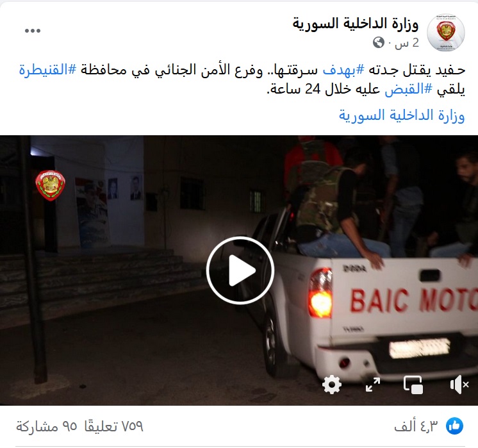This screenshot has width=478, height=448.
Task: Click the Syrian Interior Ministry profile avatar
Action: point(446,32)
